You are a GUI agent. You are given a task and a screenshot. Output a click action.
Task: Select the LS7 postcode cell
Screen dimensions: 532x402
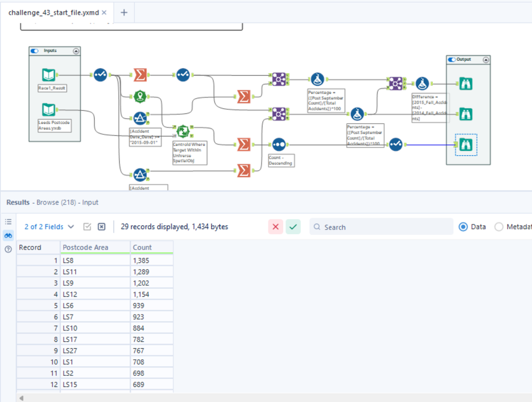(95, 317)
